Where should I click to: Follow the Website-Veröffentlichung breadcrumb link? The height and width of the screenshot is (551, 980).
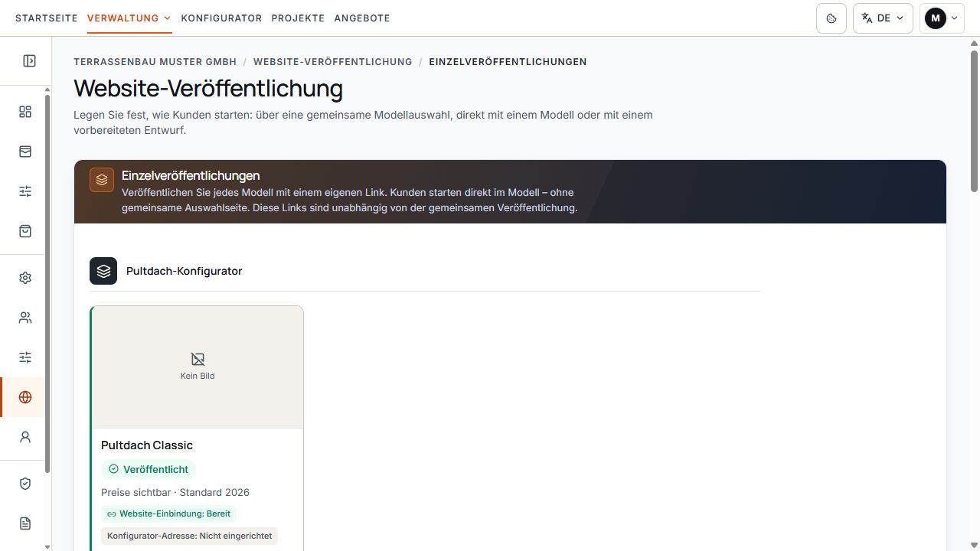click(x=333, y=62)
